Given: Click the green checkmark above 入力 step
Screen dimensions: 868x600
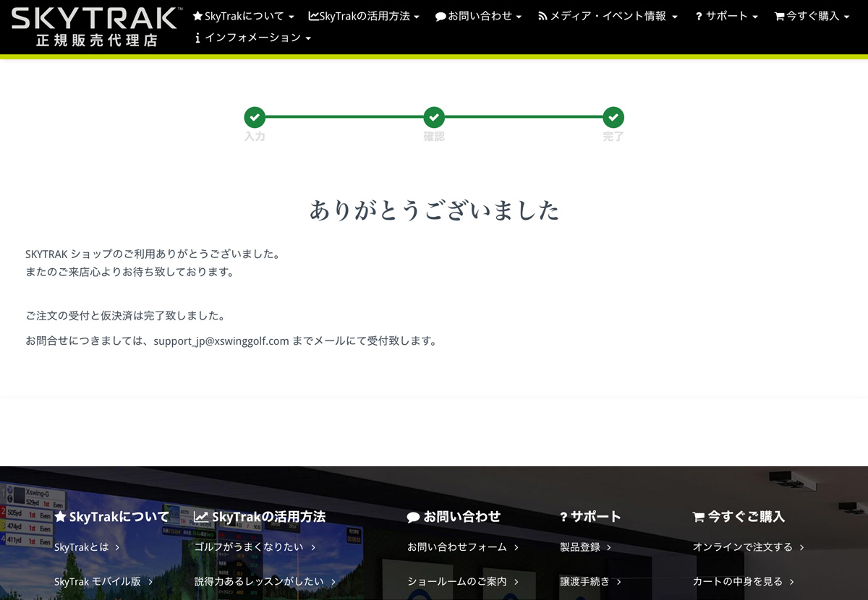Looking at the screenshot, I should tap(255, 117).
